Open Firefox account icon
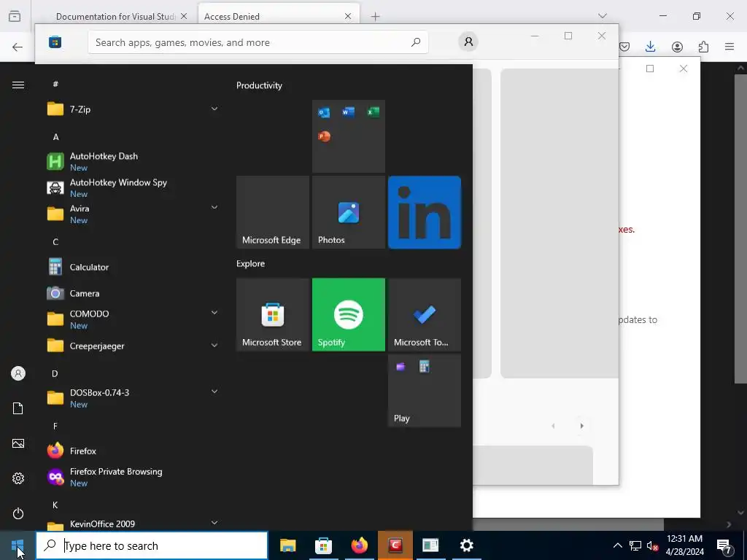Screen dimensions: 747x560 (677, 47)
